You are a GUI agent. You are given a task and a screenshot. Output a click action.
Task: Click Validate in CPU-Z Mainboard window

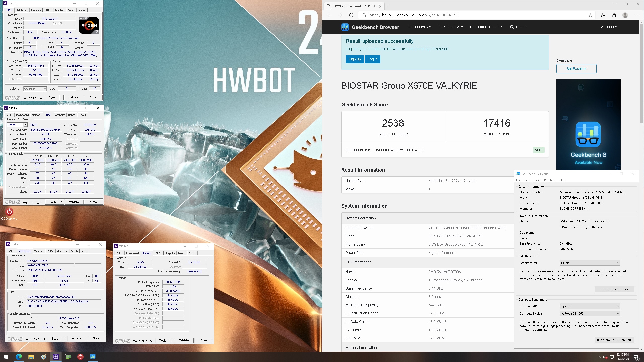tap(76, 338)
